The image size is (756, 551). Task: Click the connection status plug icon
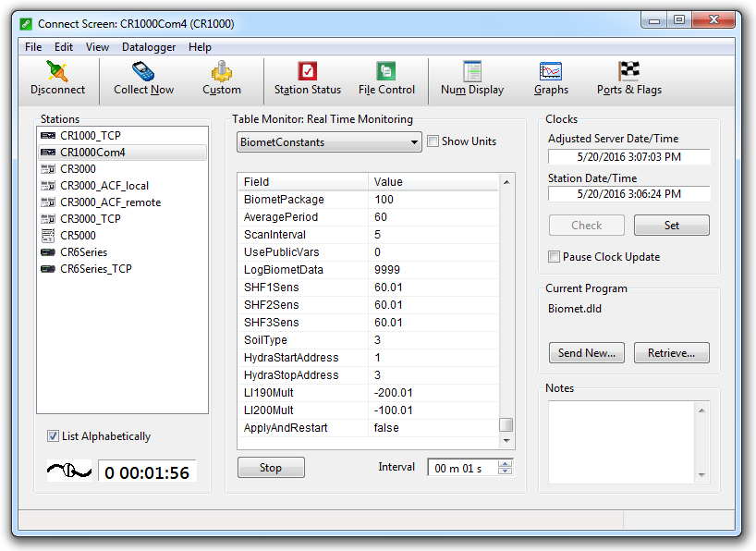(69, 471)
